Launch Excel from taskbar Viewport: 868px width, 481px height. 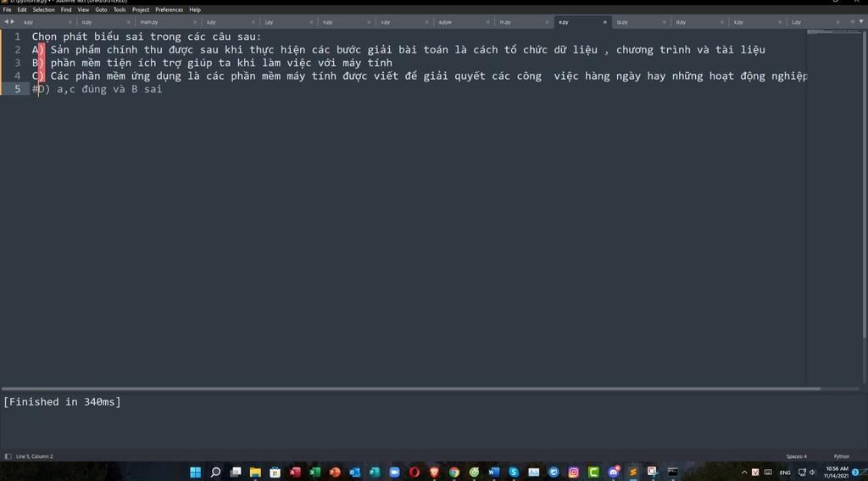click(x=315, y=473)
